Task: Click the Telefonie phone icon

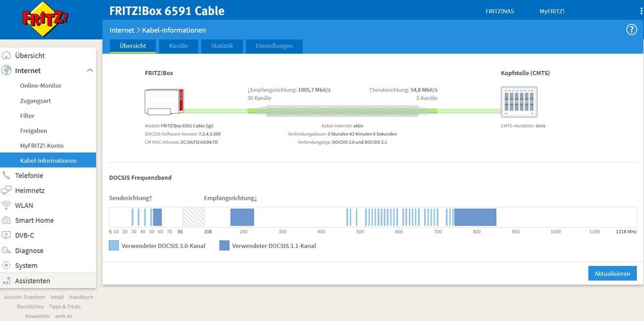Action: 6,176
